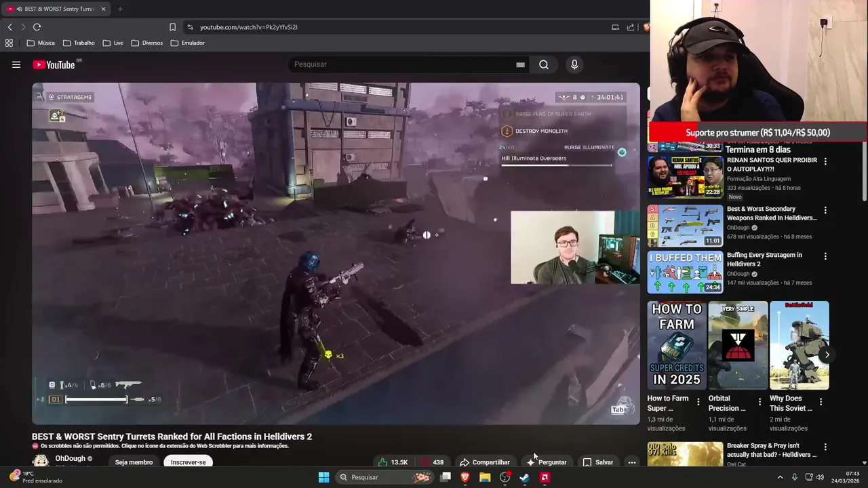The height and width of the screenshot is (488, 868).
Task: Dislike the video showing 438
Action: [x=432, y=462]
